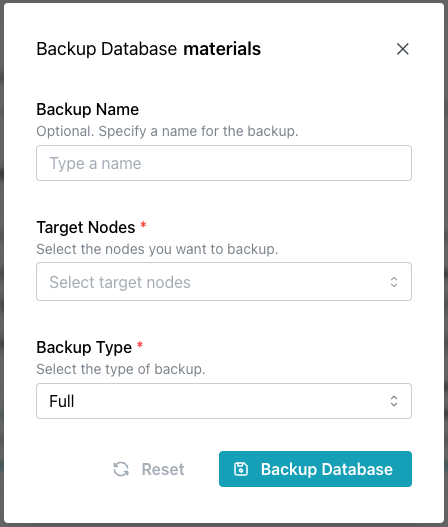The width and height of the screenshot is (448, 527).
Task: Click the 'Backup Name' label
Action: (x=87, y=110)
